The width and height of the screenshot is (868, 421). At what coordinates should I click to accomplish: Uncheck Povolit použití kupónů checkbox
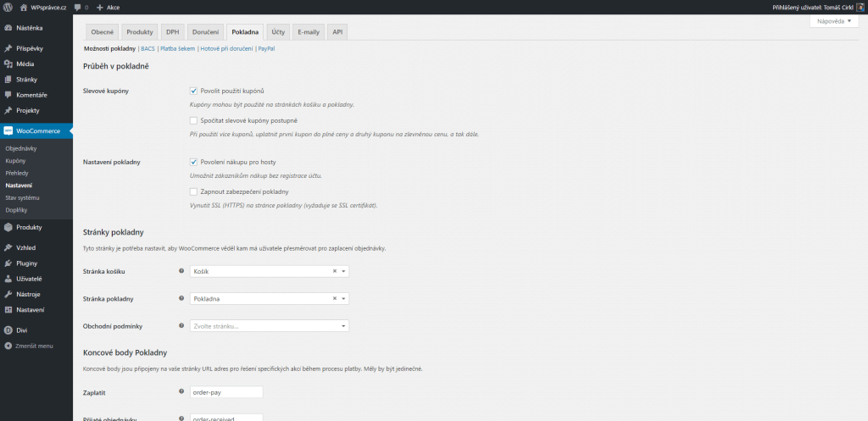pyautogui.click(x=193, y=91)
